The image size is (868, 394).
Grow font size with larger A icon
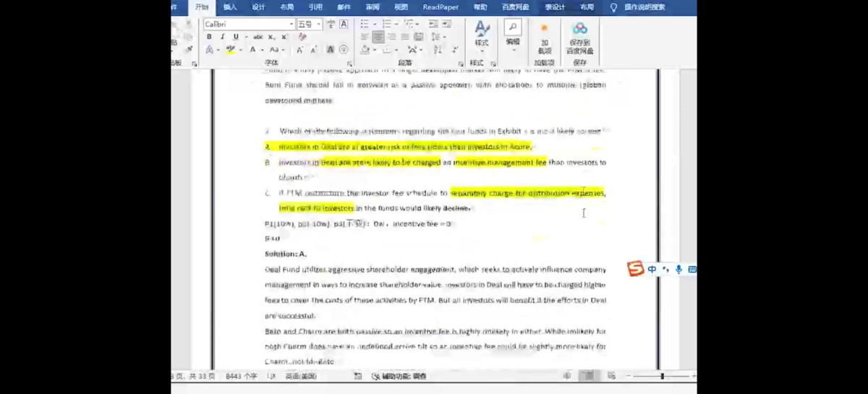(x=300, y=50)
